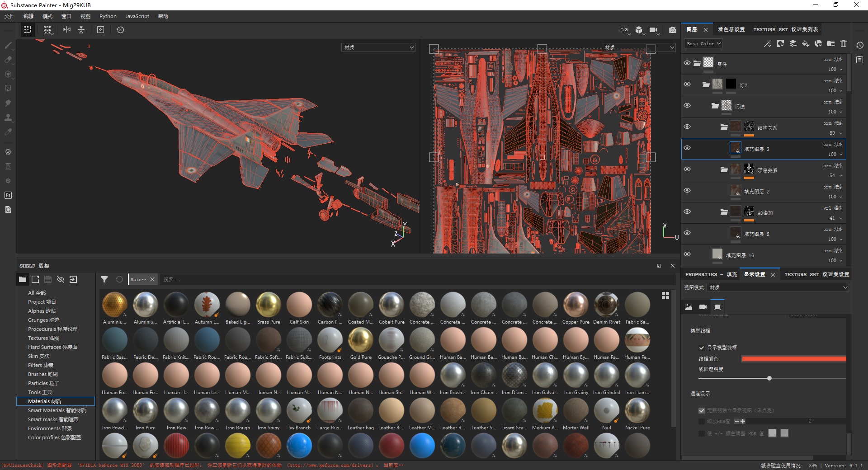Select the Material Picker eyedropper tool
Image resolution: width=868 pixels, height=470 pixels.
(8, 132)
